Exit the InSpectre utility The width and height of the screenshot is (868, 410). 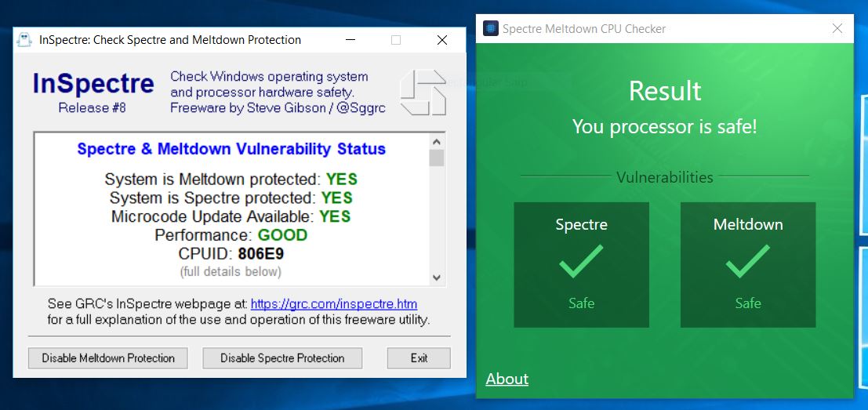419,358
